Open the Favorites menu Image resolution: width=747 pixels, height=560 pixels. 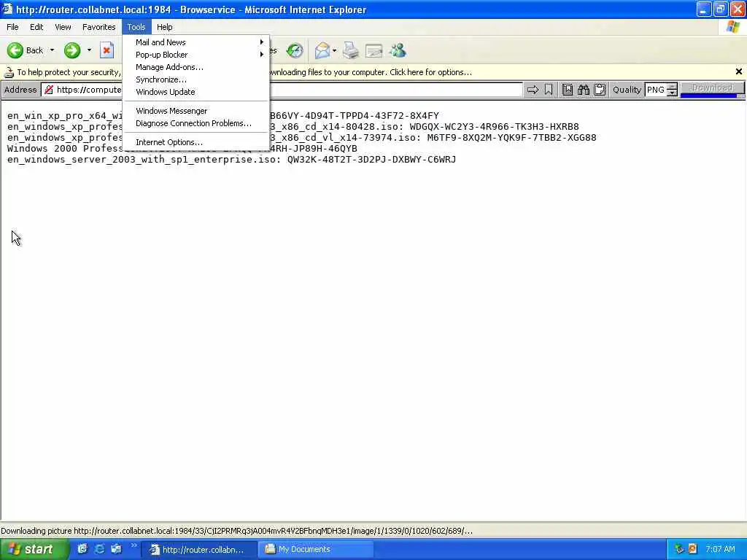point(98,27)
